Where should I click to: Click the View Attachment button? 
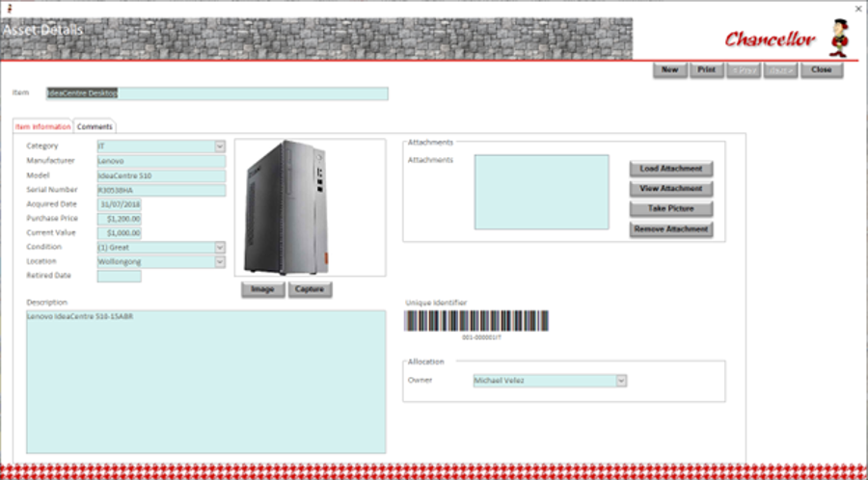tap(671, 189)
